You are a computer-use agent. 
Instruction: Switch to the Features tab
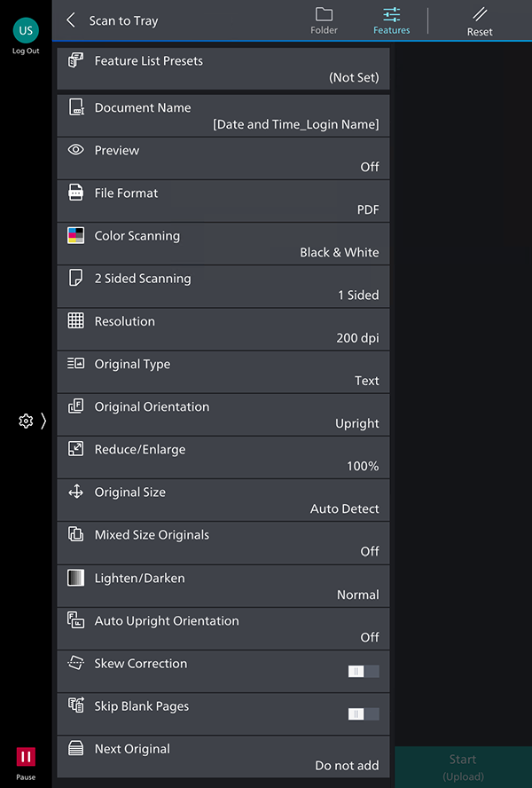391,21
